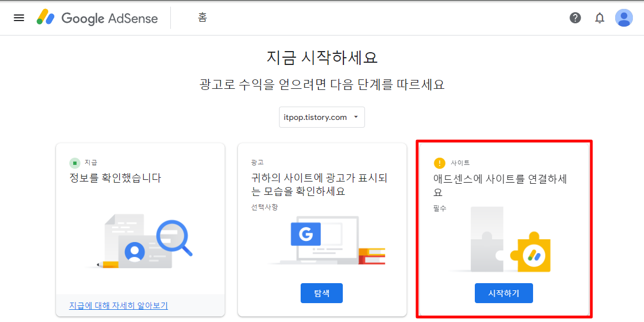This screenshot has height=322, width=644.
Task: Show notifications with the bell icon
Action: (600, 18)
